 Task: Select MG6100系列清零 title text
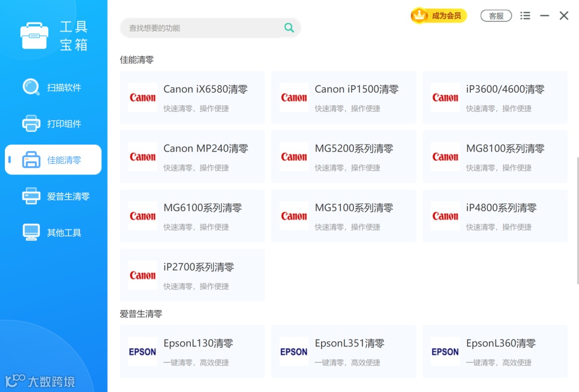[202, 208]
